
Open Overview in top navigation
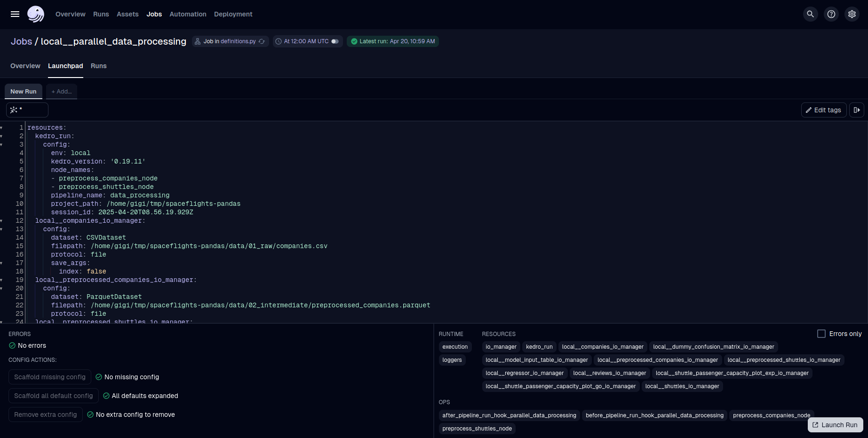71,14
